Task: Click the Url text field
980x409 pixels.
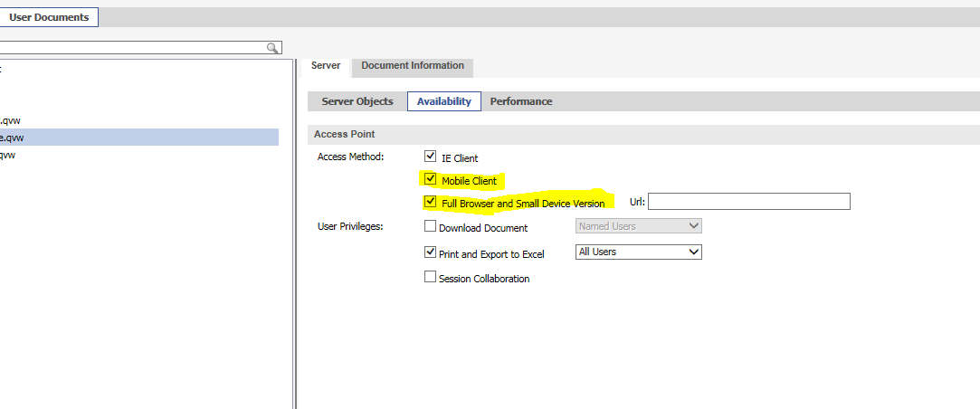Action: click(x=748, y=201)
